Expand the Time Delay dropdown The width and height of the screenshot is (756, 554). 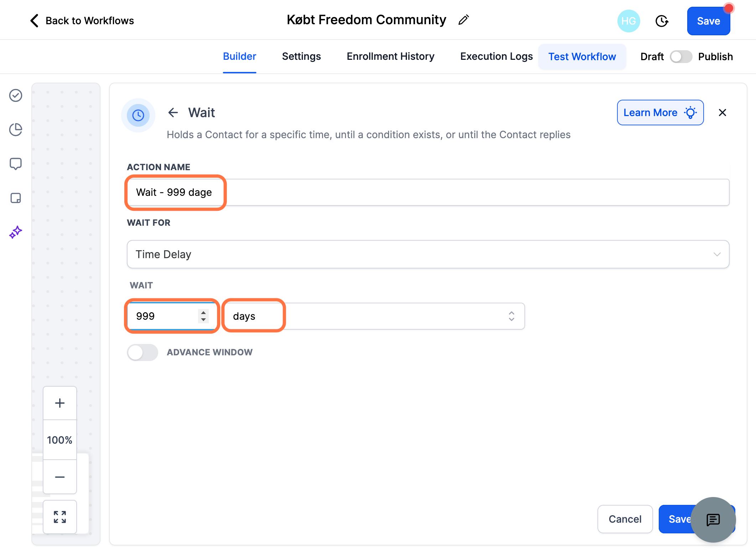coord(428,254)
